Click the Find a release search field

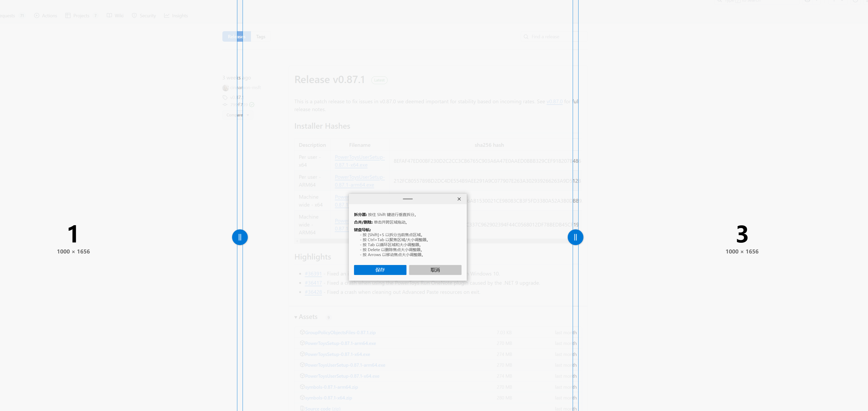[553, 36]
